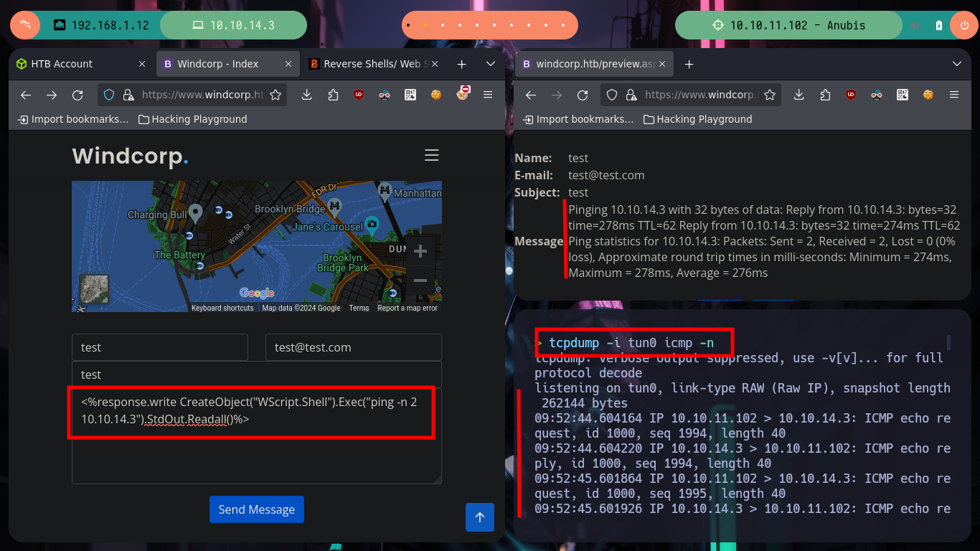Click the Send Message button
The width and height of the screenshot is (980, 551).
257,509
